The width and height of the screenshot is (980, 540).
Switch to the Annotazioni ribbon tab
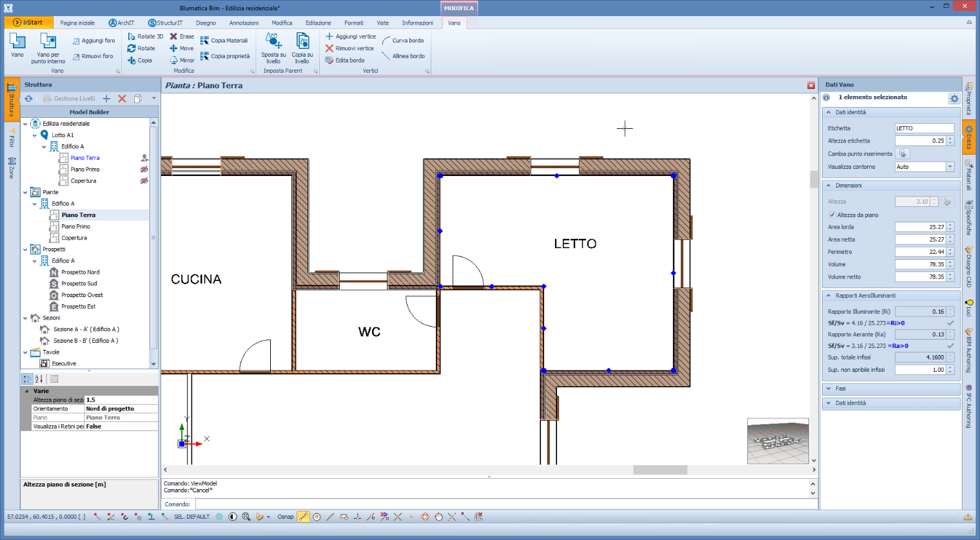[244, 23]
